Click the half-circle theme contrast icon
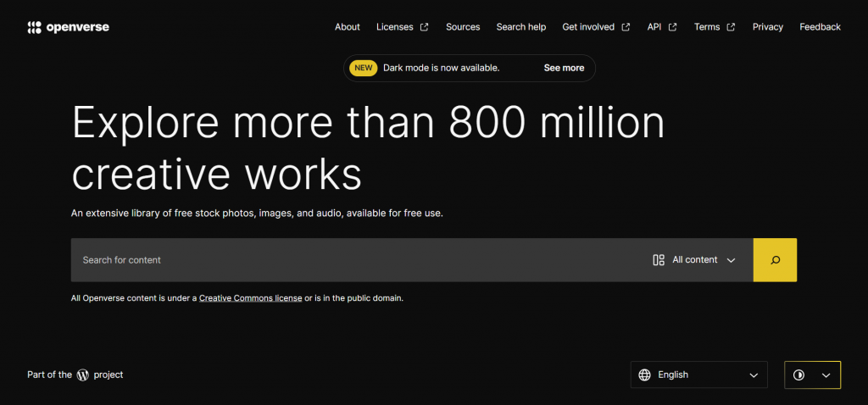868x405 pixels. [798, 375]
